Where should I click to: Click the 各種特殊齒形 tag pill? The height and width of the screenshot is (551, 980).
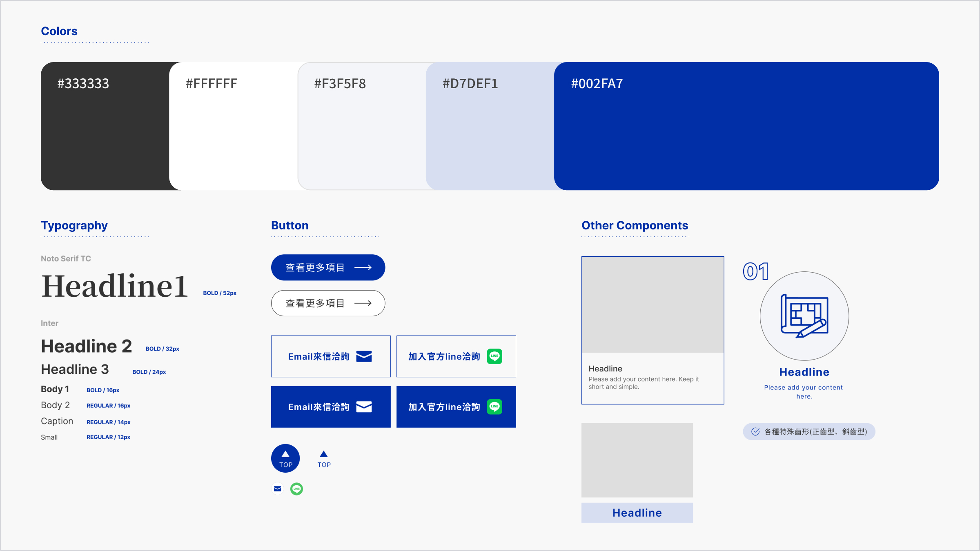click(x=809, y=431)
